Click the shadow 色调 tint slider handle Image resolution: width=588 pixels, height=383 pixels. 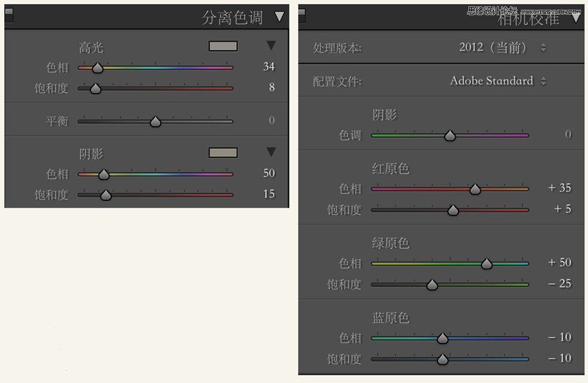point(450,136)
